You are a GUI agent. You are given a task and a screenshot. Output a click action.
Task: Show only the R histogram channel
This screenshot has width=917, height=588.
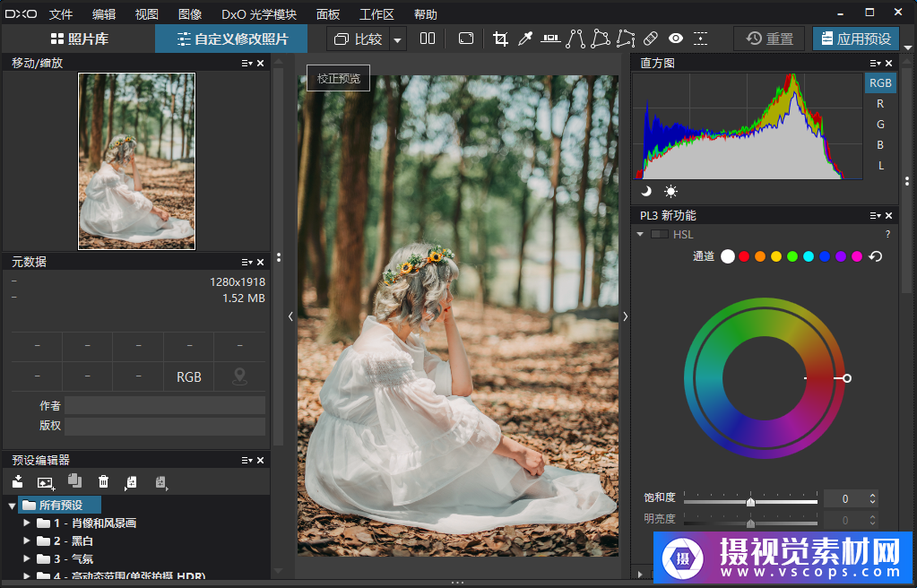pos(880,103)
